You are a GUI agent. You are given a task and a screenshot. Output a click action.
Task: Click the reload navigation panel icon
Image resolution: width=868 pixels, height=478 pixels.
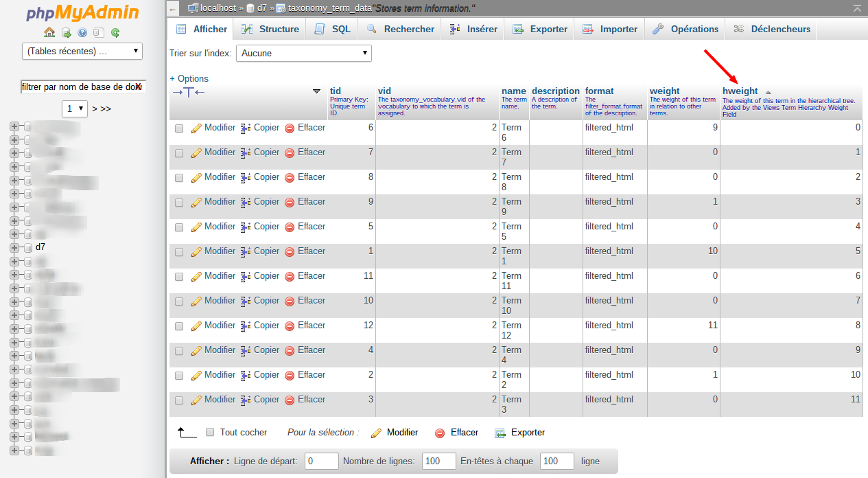115,32
